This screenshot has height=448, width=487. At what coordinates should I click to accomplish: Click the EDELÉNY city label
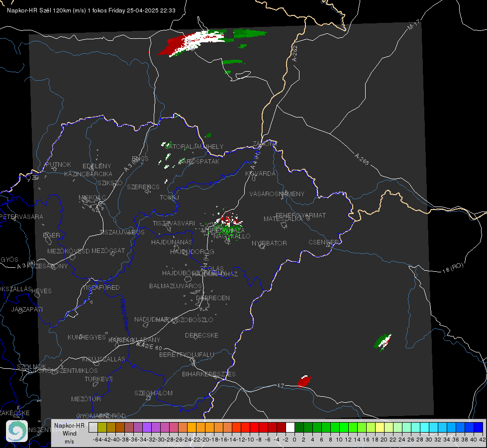point(97,166)
